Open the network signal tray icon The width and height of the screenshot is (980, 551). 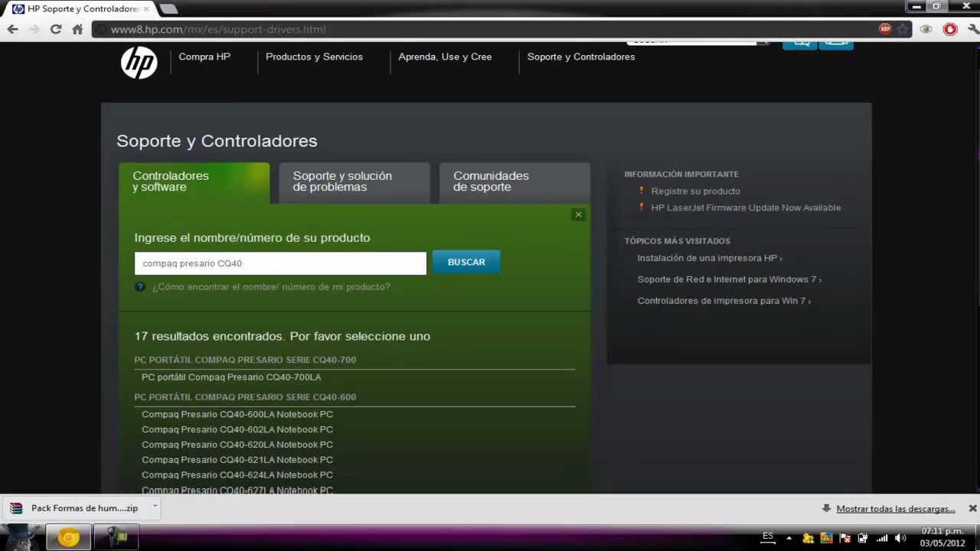881,538
